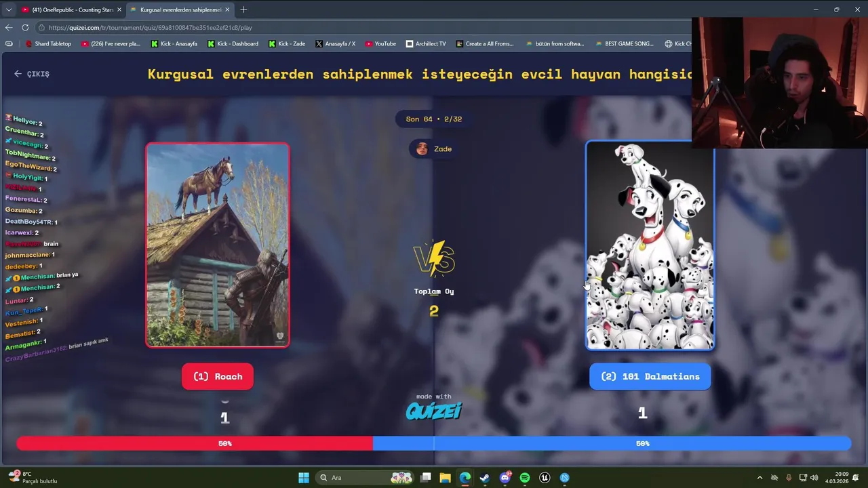Open Microsoft Edge from the taskbar

tap(465, 478)
